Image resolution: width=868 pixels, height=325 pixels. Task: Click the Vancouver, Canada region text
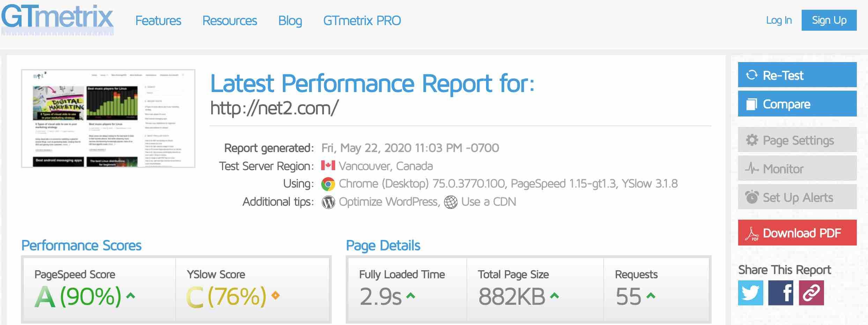point(386,166)
